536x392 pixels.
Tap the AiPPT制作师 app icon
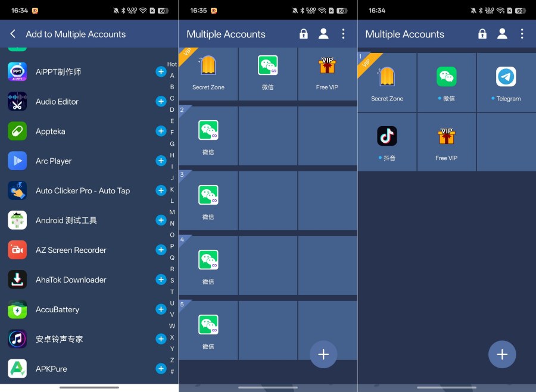[17, 72]
